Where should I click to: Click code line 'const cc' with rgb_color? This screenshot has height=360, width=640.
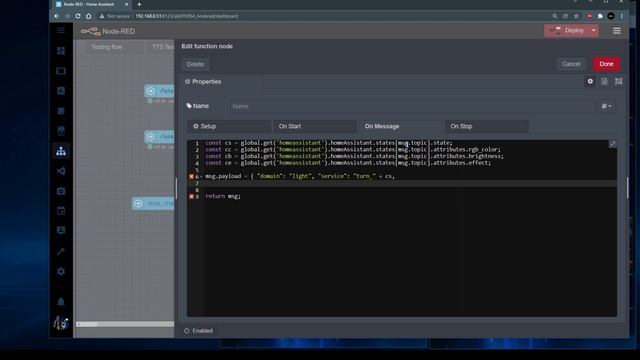pos(353,149)
